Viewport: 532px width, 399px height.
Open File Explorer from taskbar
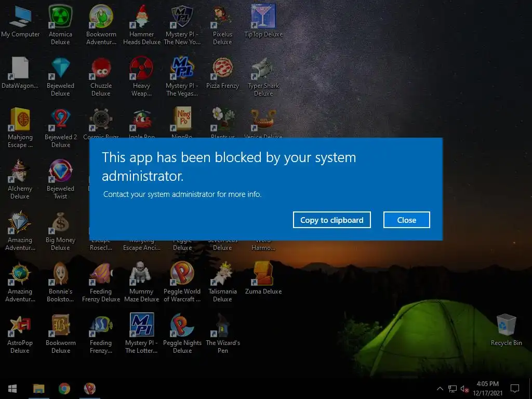(x=38, y=389)
